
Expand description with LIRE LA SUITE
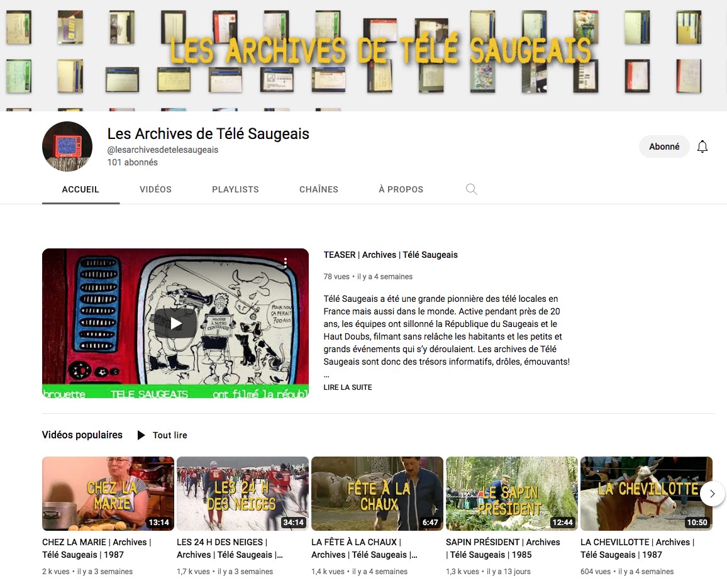[x=348, y=387]
